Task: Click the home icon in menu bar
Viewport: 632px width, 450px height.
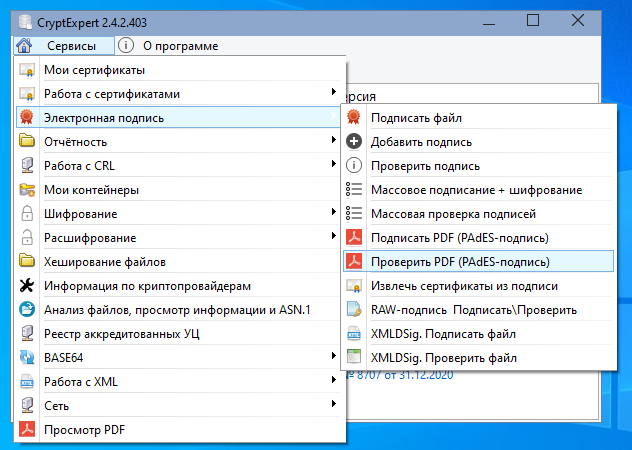Action: pyautogui.click(x=25, y=46)
